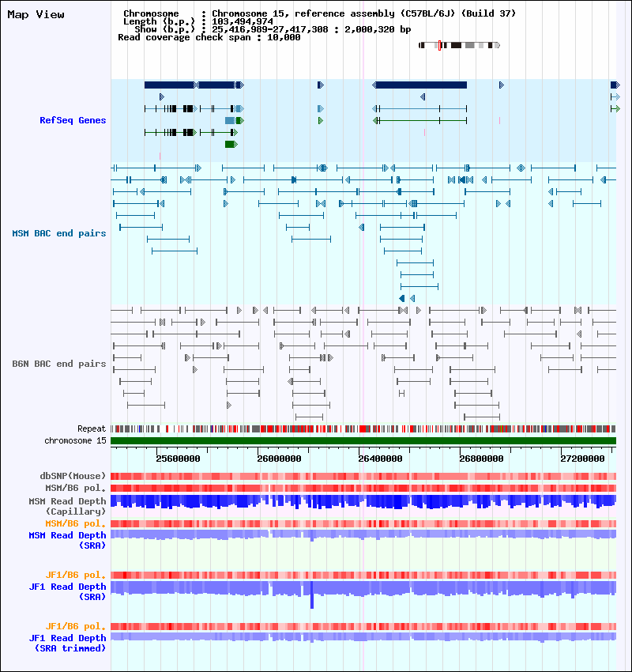Click the 26400000 ruler position
Image resolution: width=632 pixels, height=672 pixels.
click(x=380, y=459)
